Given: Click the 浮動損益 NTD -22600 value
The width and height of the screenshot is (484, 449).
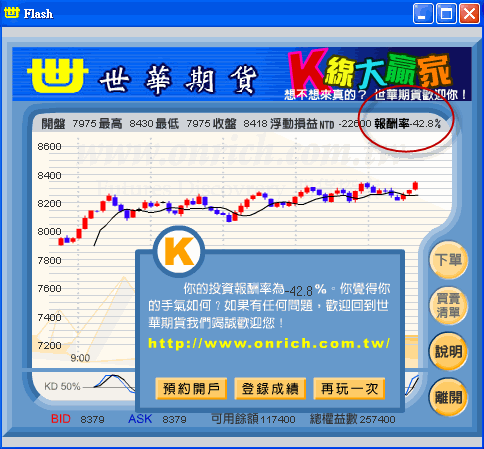Looking at the screenshot, I should (x=320, y=124).
